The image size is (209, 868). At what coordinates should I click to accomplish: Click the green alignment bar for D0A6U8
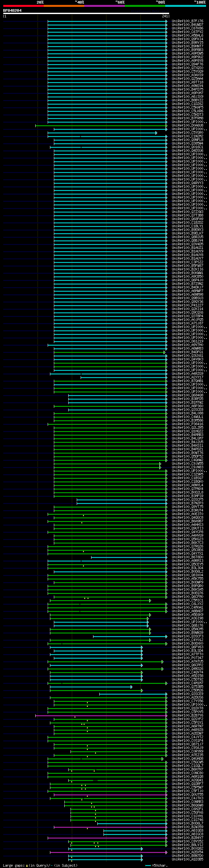pyautogui.click(x=101, y=126)
